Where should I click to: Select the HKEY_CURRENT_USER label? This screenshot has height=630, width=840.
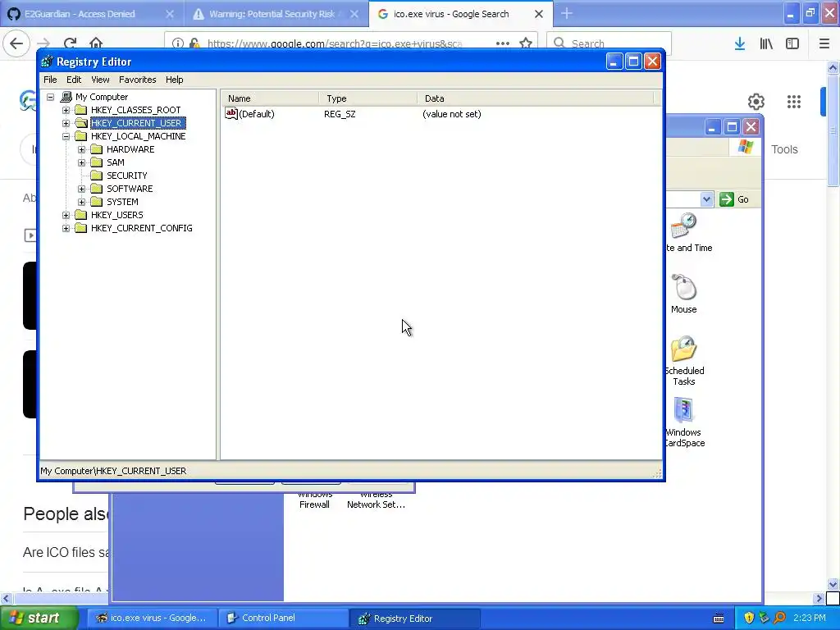pyautogui.click(x=138, y=123)
